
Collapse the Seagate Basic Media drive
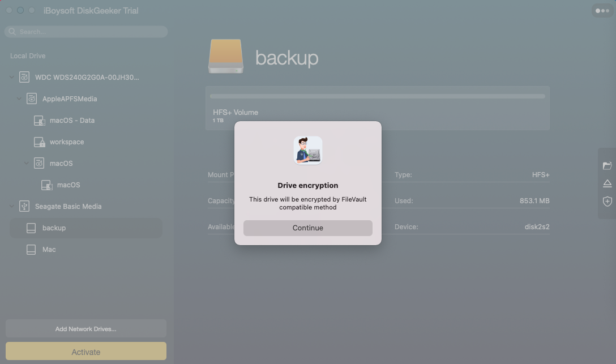[12, 205]
